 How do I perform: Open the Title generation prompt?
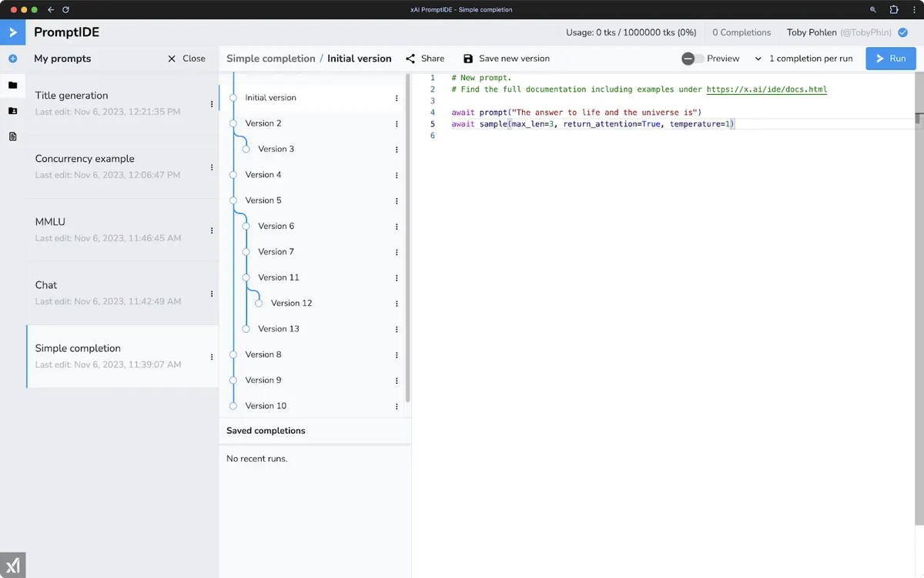click(122, 103)
